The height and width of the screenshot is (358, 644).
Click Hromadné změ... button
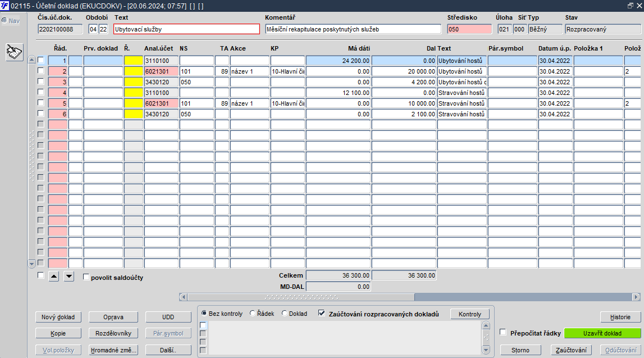click(x=113, y=350)
